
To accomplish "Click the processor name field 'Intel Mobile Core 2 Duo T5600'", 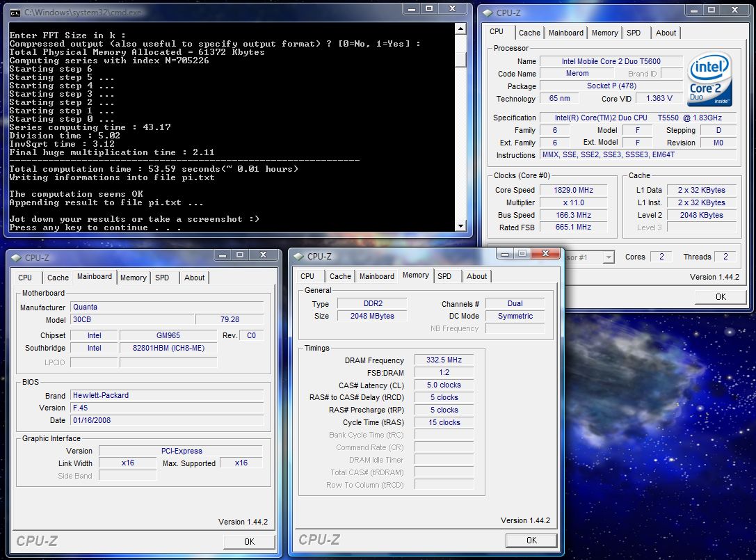I will tap(611, 61).
